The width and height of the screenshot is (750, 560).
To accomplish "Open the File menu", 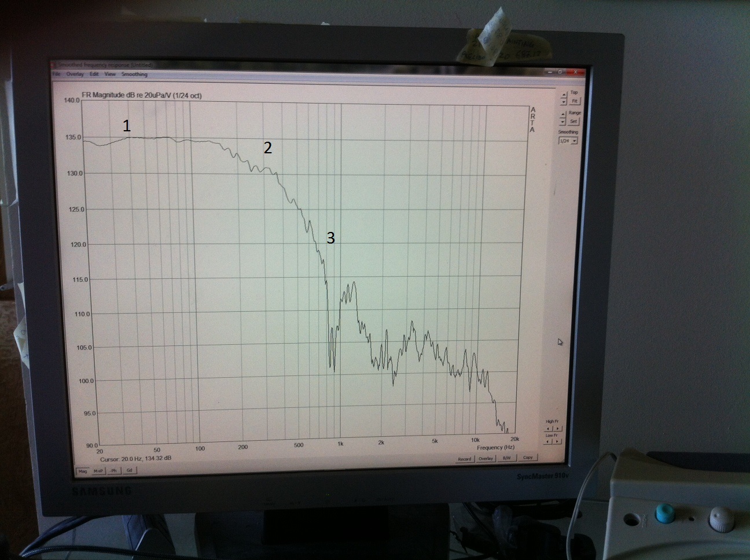I will pos(56,74).
